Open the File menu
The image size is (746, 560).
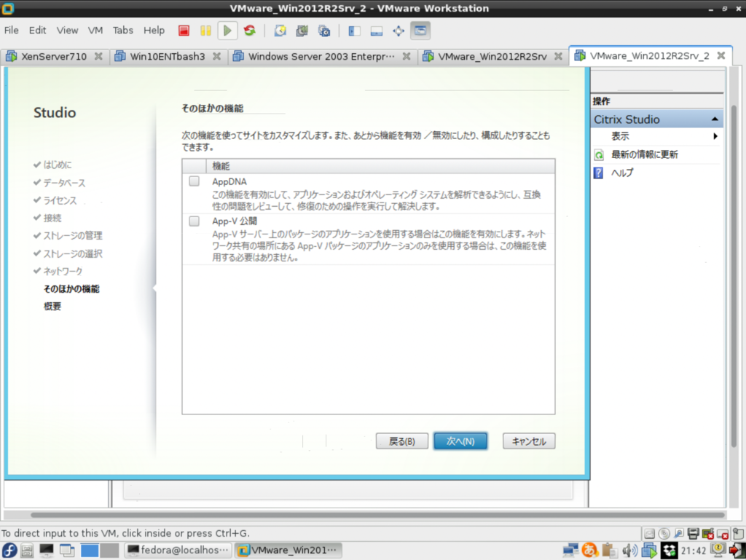[12, 31]
